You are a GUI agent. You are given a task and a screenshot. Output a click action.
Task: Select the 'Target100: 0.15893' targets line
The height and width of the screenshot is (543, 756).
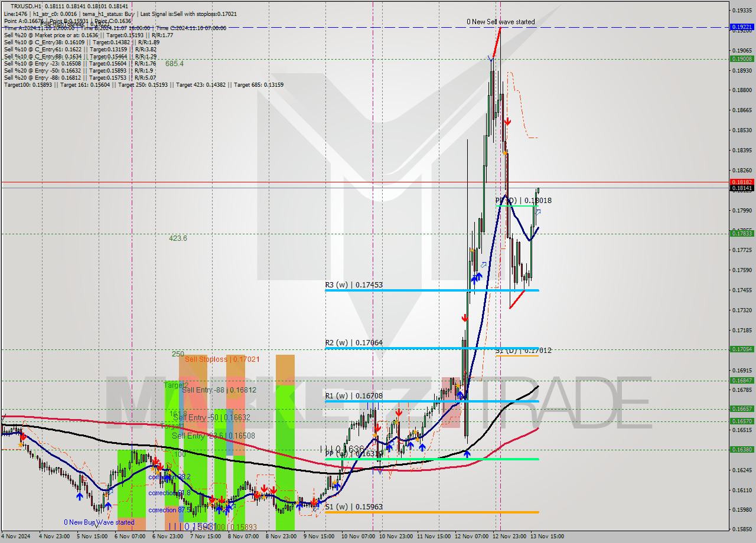[144, 84]
